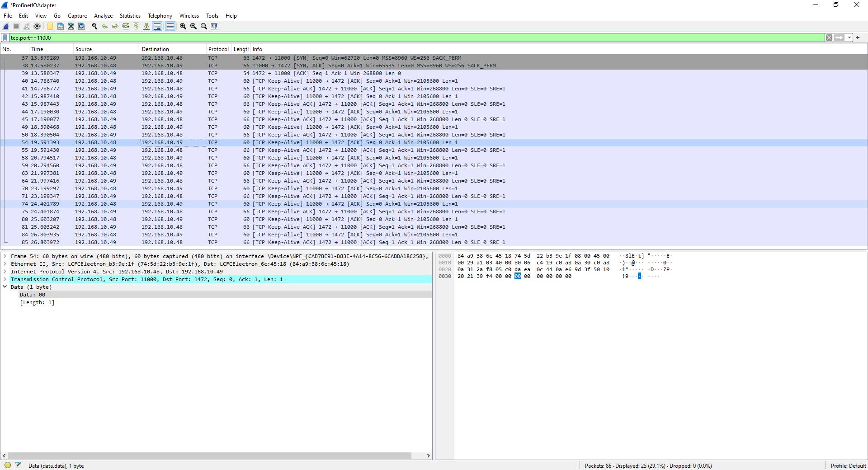Open capture file properties from the status bar
The width and height of the screenshot is (868, 470).
[18, 465]
